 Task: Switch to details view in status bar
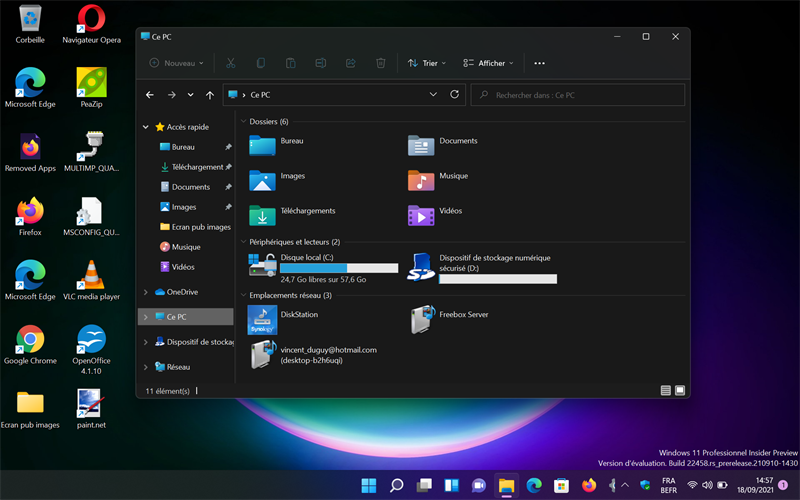pyautogui.click(x=666, y=390)
